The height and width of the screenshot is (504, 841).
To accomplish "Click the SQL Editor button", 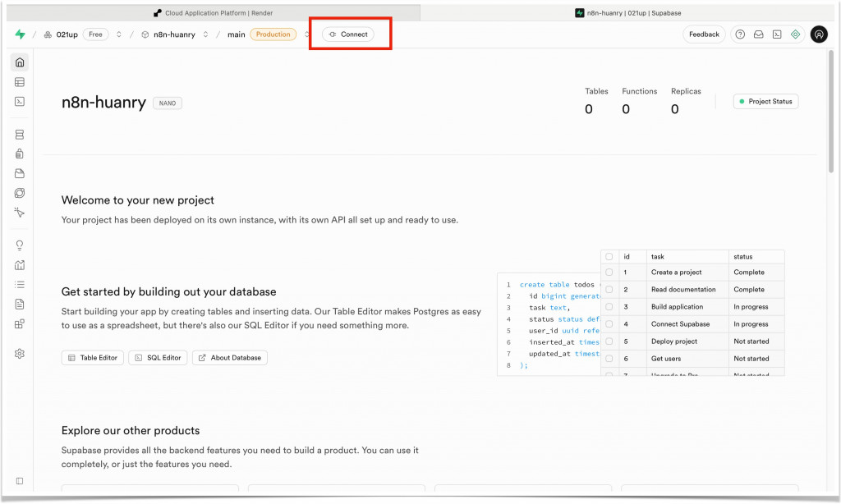I will tap(158, 358).
